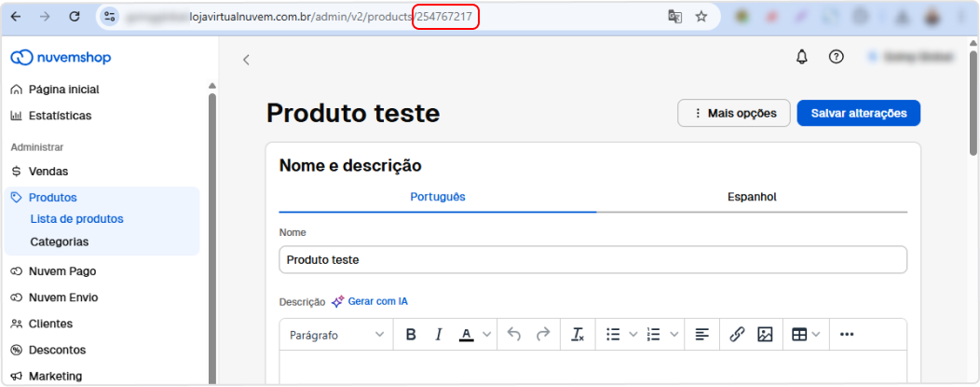Redo edit in description editor

(x=543, y=335)
